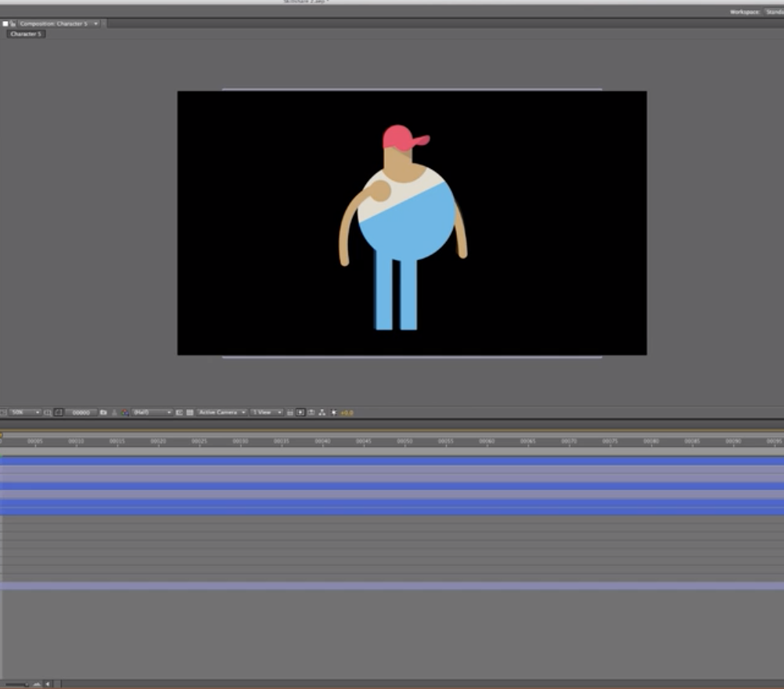Open the 1 View layout dropdown
The image size is (784, 689).
265,412
